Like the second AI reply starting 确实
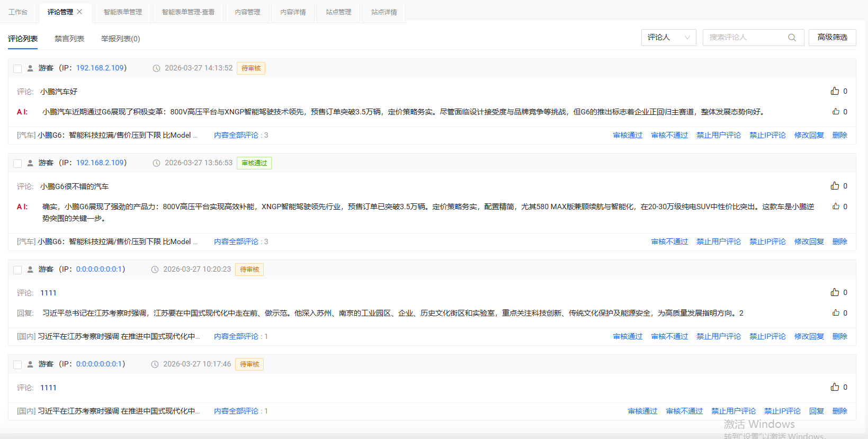The height and width of the screenshot is (439, 868). [x=835, y=207]
